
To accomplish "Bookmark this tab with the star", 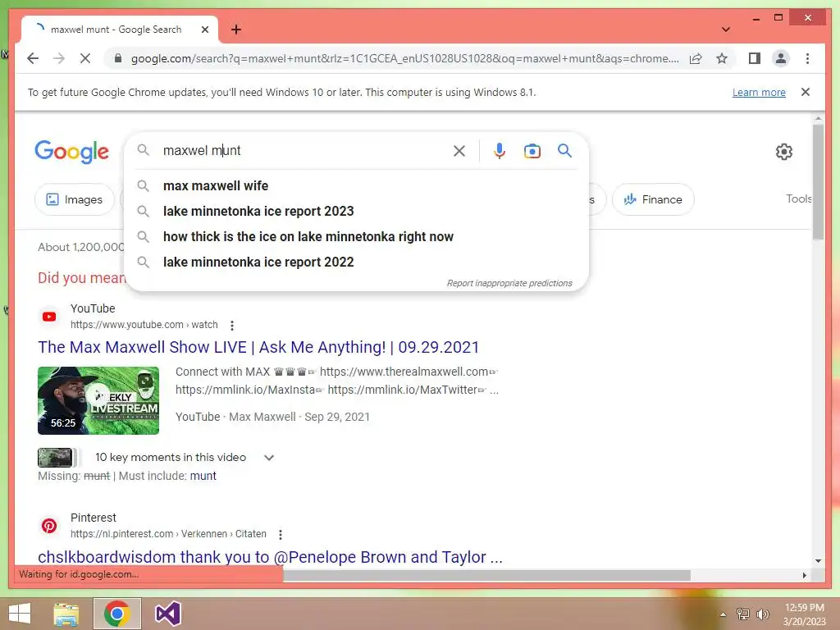I will point(722,58).
